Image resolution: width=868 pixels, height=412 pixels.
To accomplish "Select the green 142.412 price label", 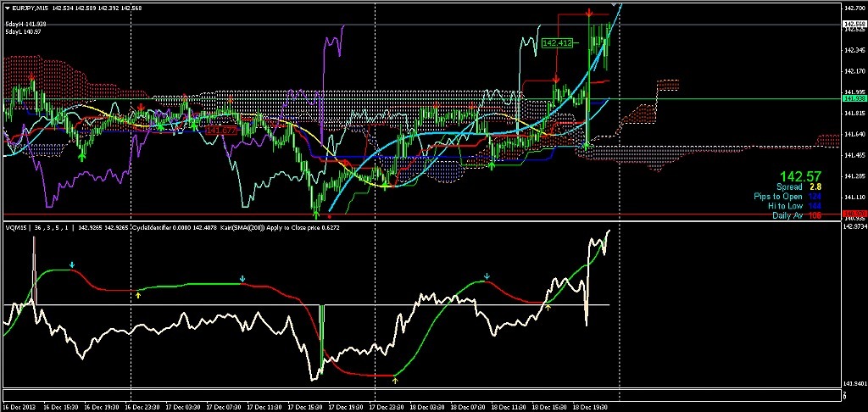I will coord(557,42).
